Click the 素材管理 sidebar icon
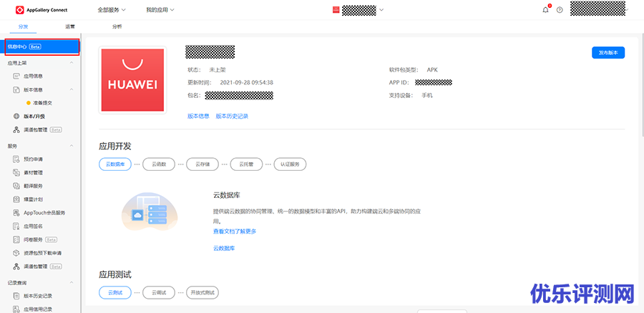The height and width of the screenshot is (313, 644). click(x=16, y=172)
